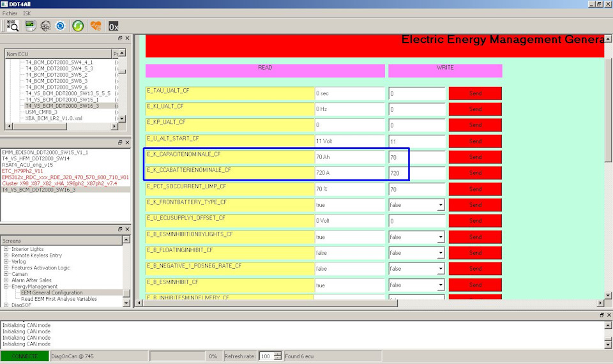Click the oscilloscope monitor toolbar icon

click(30, 26)
